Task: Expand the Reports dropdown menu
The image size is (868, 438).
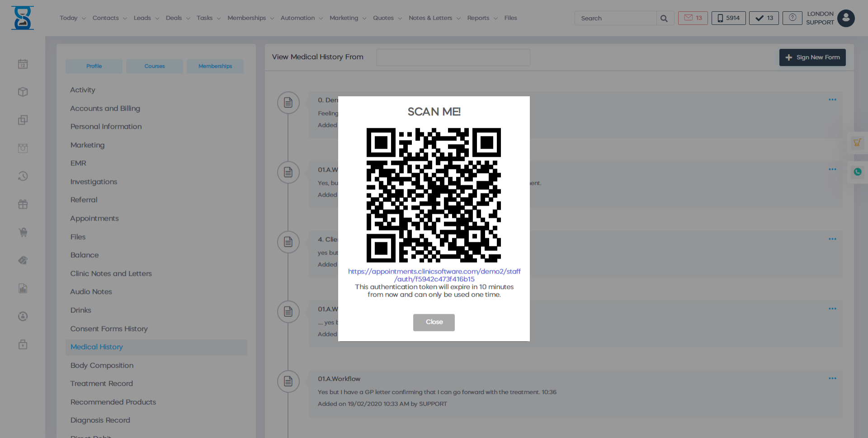Action: (x=482, y=18)
